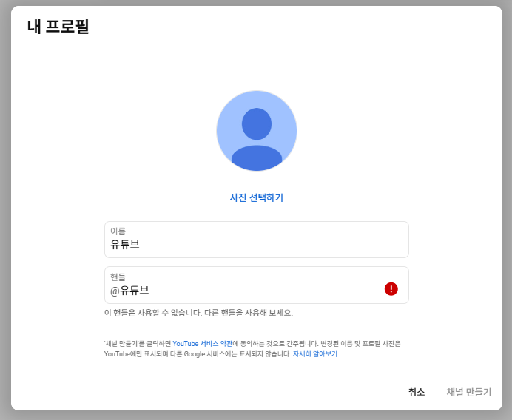Viewport: 512px width, 420px height.
Task: Focus the '이름' name input field
Action: pos(257,240)
